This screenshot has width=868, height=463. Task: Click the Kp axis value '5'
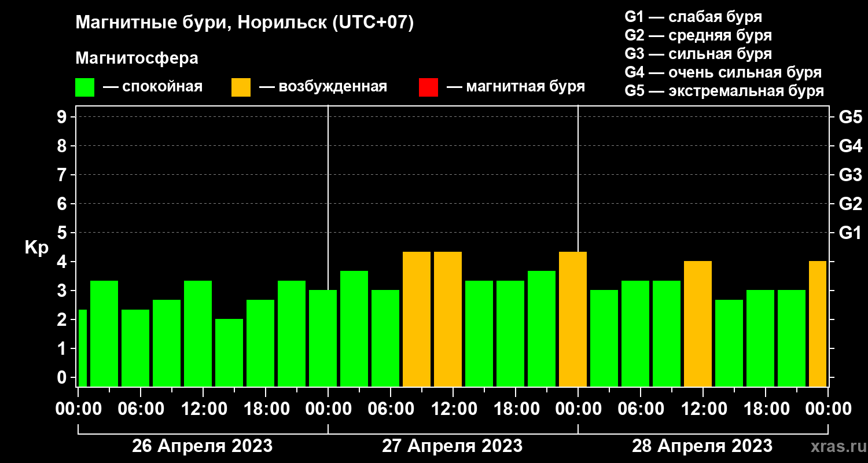pyautogui.click(x=63, y=233)
